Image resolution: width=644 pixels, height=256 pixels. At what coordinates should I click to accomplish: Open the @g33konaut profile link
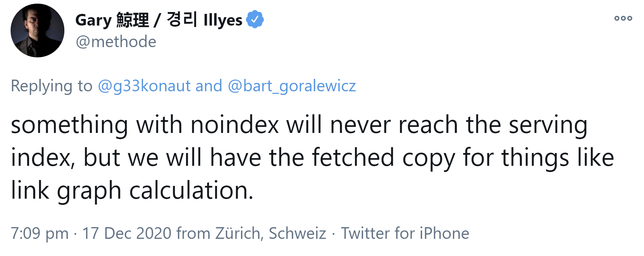click(143, 86)
